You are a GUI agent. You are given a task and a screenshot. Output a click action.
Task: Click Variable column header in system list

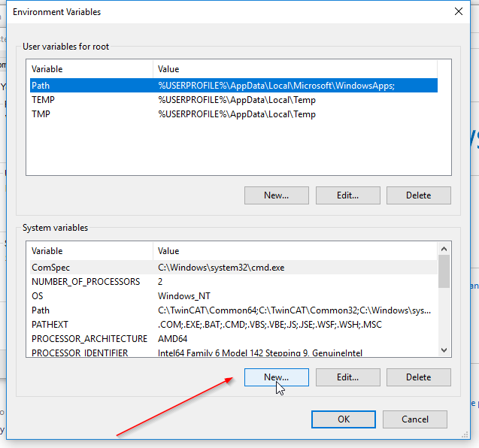click(89, 251)
